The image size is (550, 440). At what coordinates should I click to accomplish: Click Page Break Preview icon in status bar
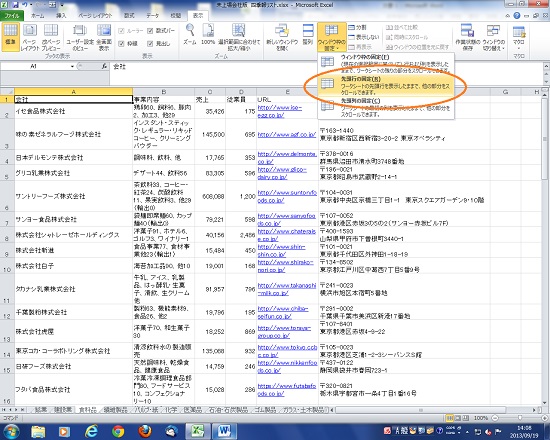465,418
